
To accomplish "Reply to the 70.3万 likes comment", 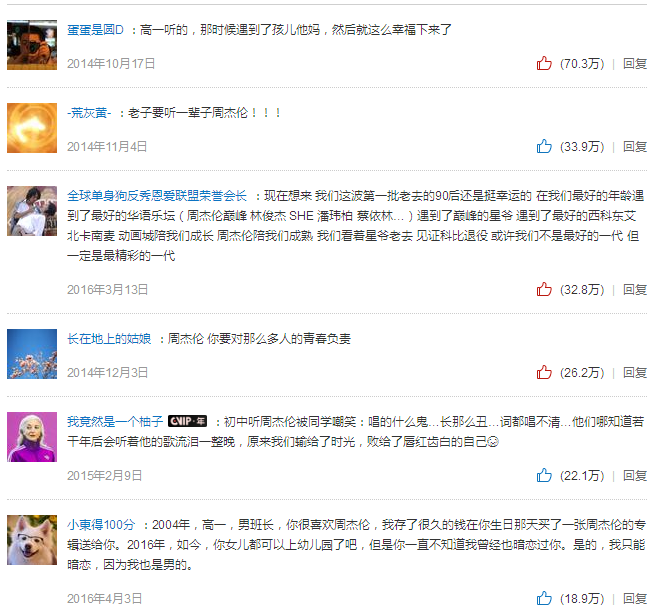I will (635, 64).
